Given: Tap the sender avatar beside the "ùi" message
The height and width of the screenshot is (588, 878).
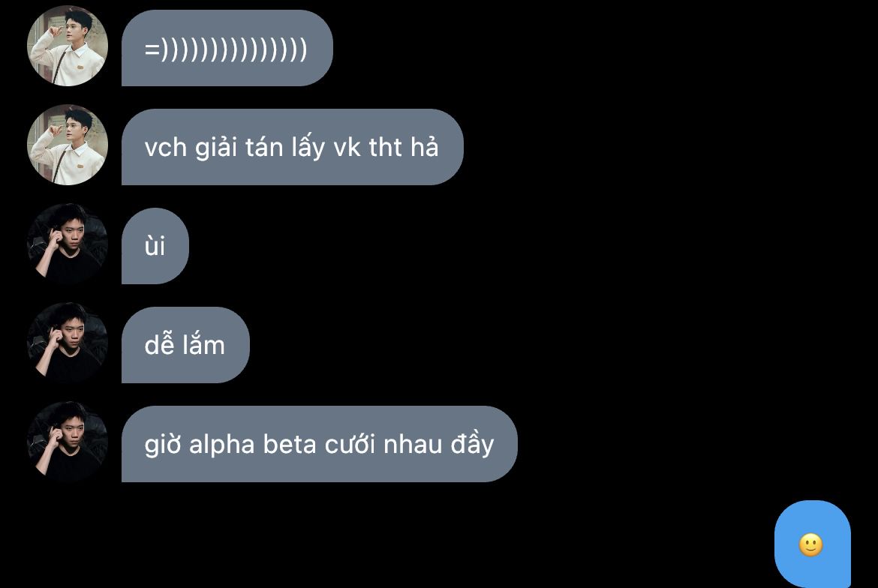Looking at the screenshot, I should (x=68, y=244).
